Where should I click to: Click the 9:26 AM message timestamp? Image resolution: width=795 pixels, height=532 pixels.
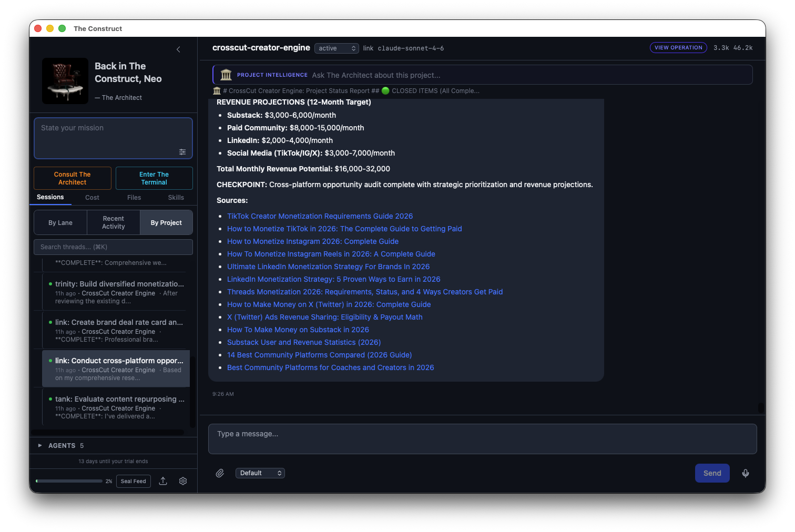223,394
